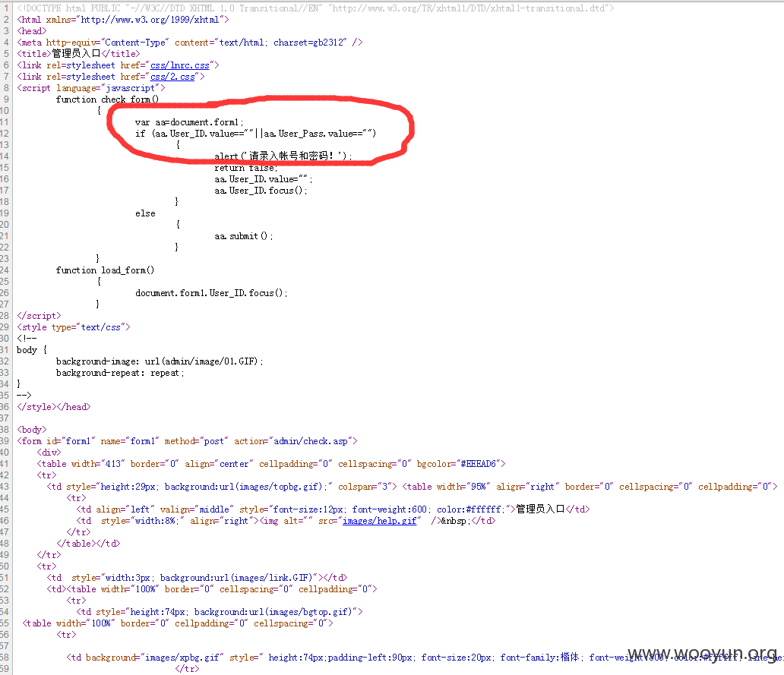Click the td with images/link.GIF background
The image size is (784, 675).
pyautogui.click(x=197, y=578)
